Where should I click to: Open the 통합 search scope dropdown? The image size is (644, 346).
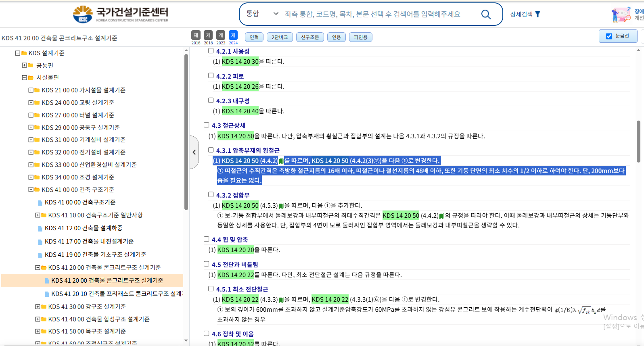[262, 14]
